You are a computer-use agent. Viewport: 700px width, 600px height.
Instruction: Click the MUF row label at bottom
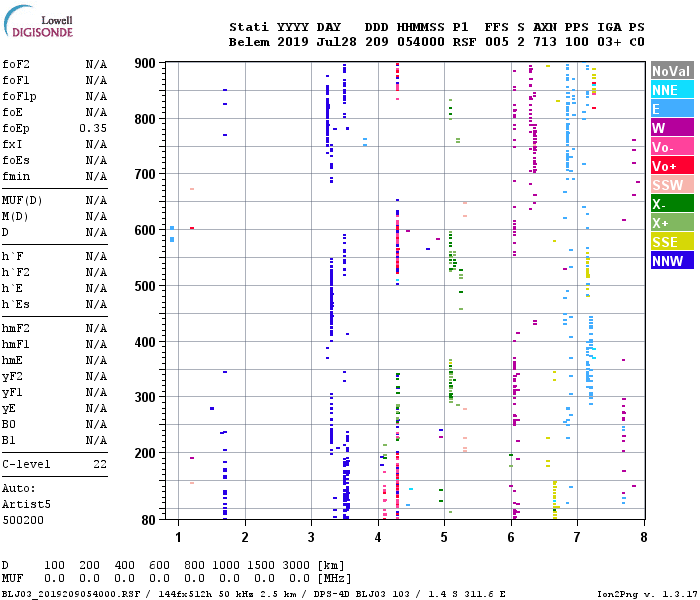click(12, 578)
